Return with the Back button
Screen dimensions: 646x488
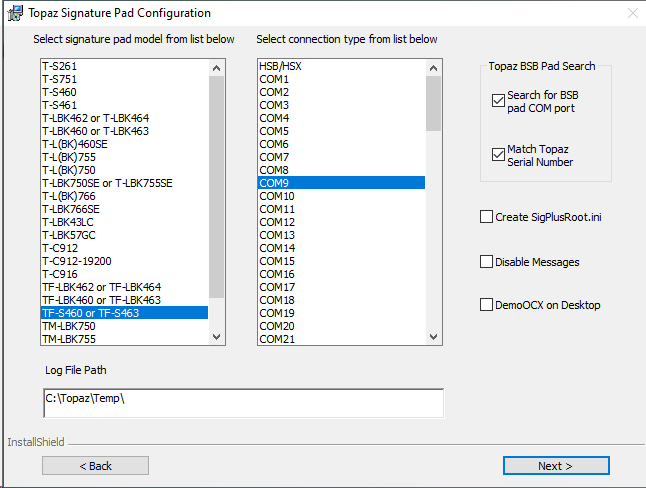tap(95, 466)
